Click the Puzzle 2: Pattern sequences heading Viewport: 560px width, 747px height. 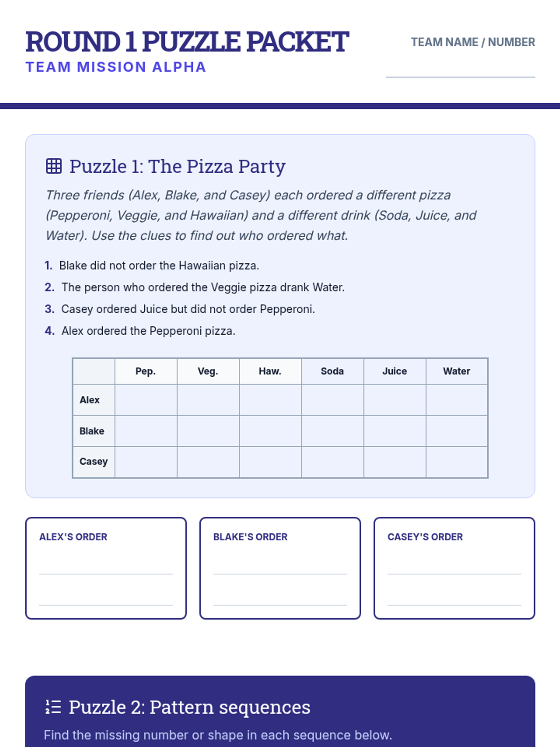pyautogui.click(x=189, y=707)
